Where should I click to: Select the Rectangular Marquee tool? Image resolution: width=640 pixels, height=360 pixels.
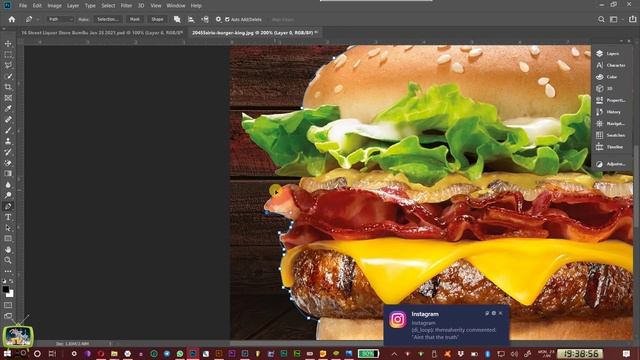(x=8, y=54)
